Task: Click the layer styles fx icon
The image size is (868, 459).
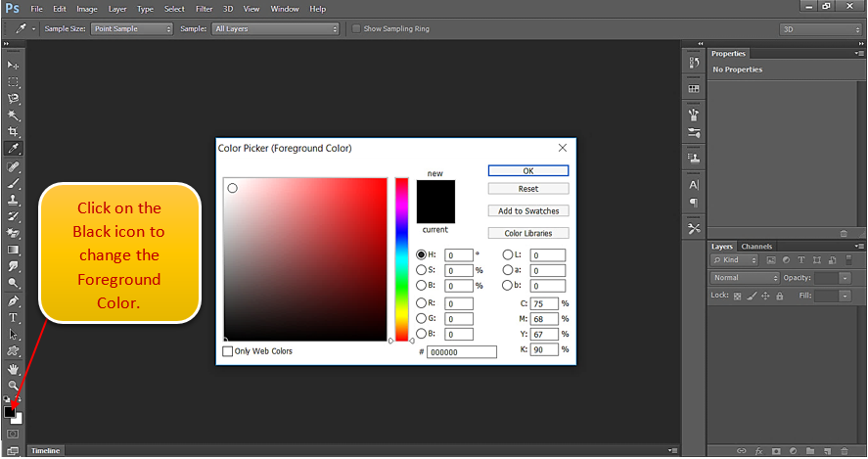Action: 759,451
